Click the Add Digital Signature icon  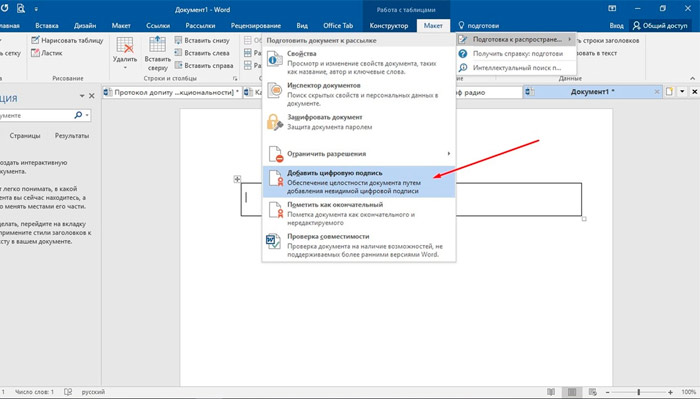pyautogui.click(x=275, y=178)
